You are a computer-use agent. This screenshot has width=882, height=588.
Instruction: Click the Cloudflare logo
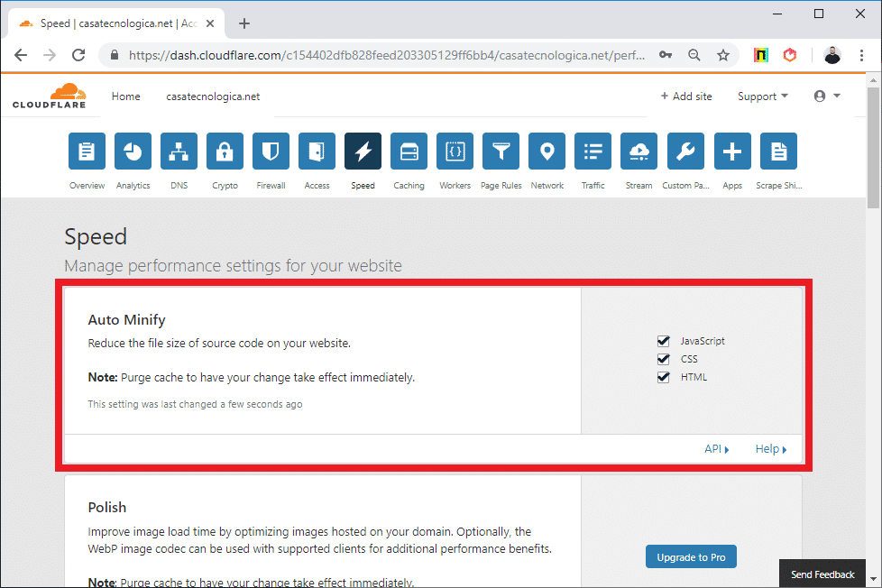[x=50, y=96]
